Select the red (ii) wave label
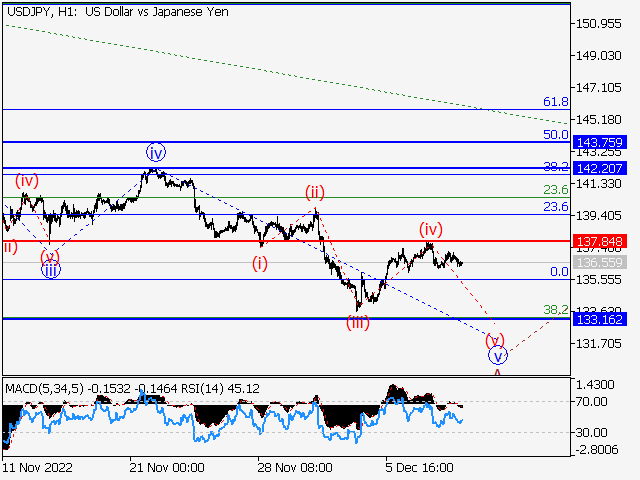Viewport: 640px width, 480px height. point(315,192)
